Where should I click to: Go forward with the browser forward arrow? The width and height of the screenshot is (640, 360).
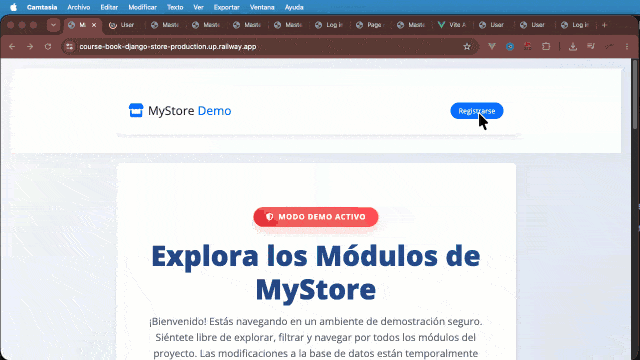click(30, 47)
